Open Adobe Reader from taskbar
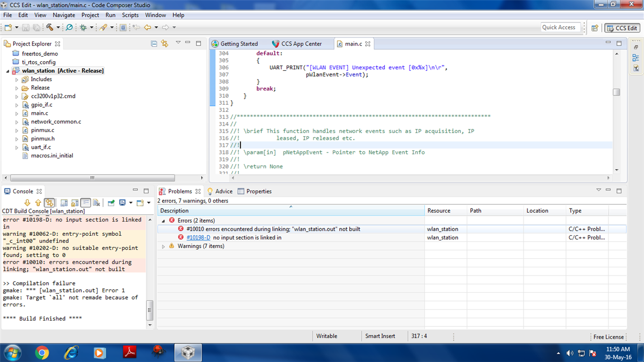 tap(129, 353)
